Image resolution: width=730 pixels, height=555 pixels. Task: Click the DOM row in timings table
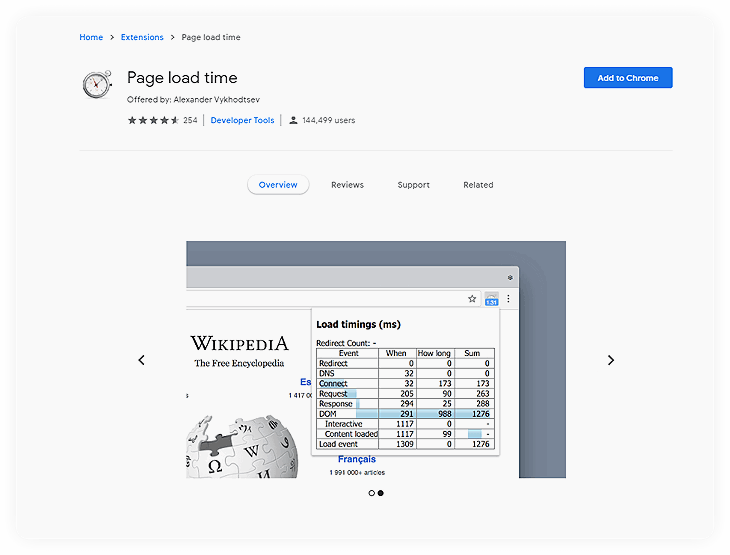click(x=405, y=414)
